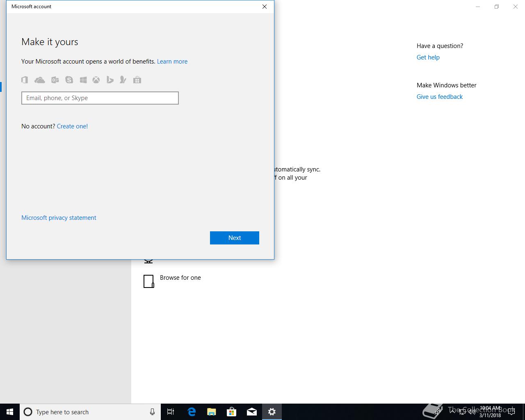Minimize the Settings window
This screenshot has width=525, height=420.
[x=478, y=7]
